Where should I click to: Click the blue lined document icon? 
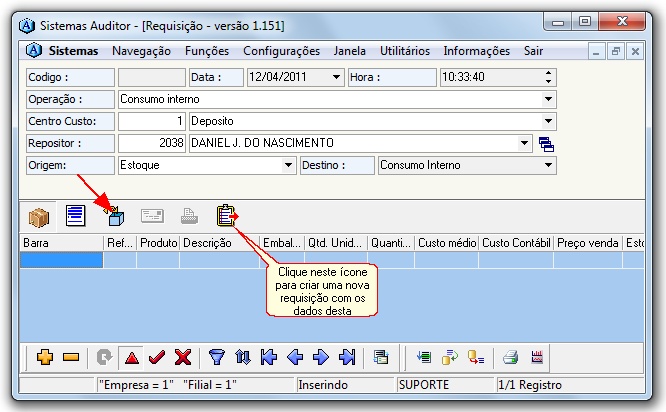[75, 215]
